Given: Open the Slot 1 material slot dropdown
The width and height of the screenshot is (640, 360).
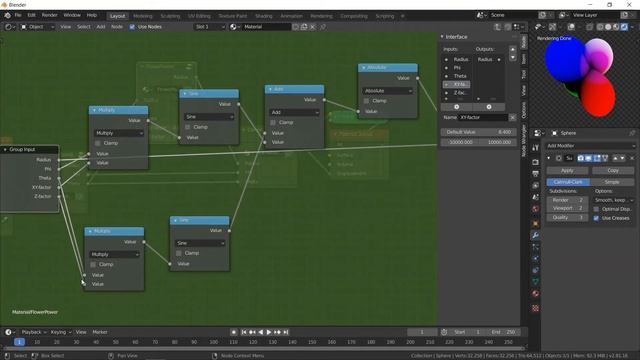Looking at the screenshot, I should pos(210,27).
